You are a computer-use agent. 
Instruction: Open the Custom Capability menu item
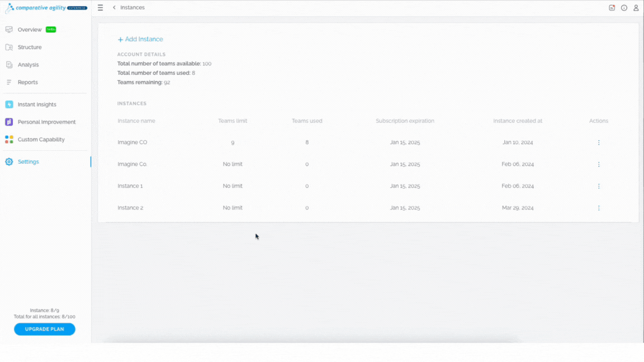click(x=41, y=140)
